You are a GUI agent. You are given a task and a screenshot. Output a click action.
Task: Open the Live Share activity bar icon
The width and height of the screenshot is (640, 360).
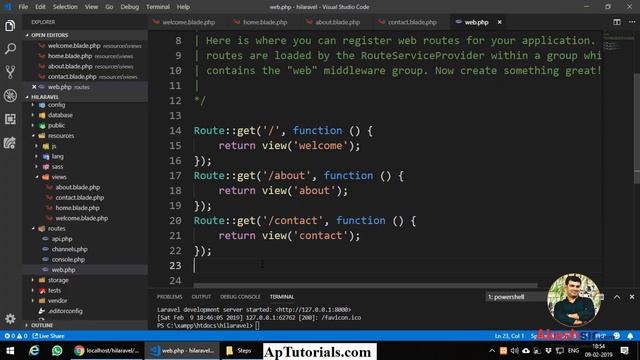(10, 142)
